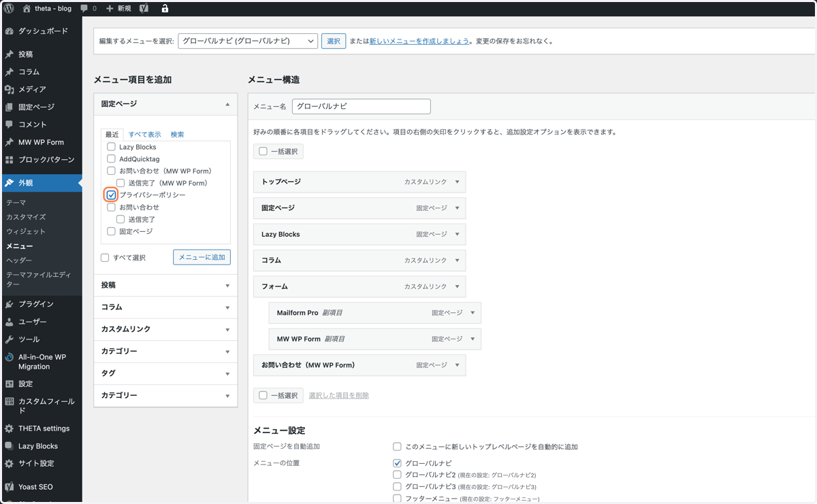Viewport: 817px width, 504px height.
Task: Open ヘッダー in sidebar submenu
Action: tap(19, 261)
